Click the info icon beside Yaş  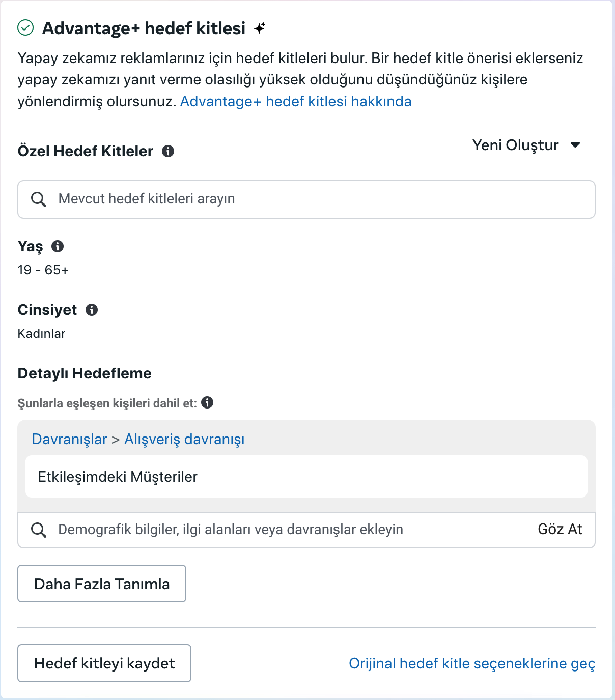58,246
